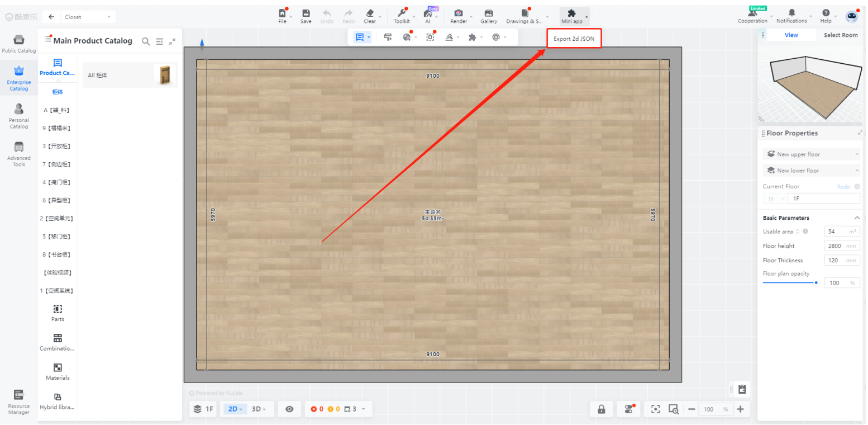Open the Render tool

click(x=458, y=16)
